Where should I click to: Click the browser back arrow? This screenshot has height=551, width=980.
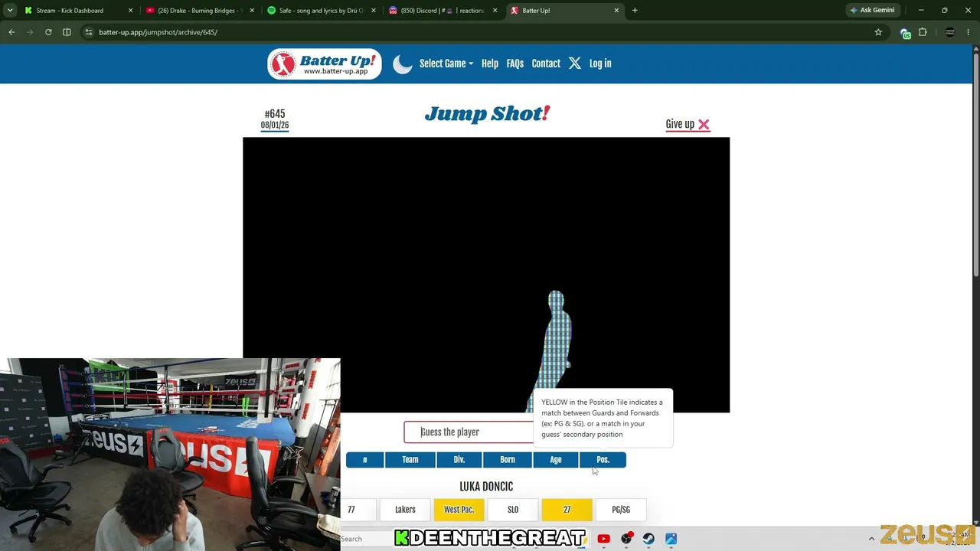(11, 32)
